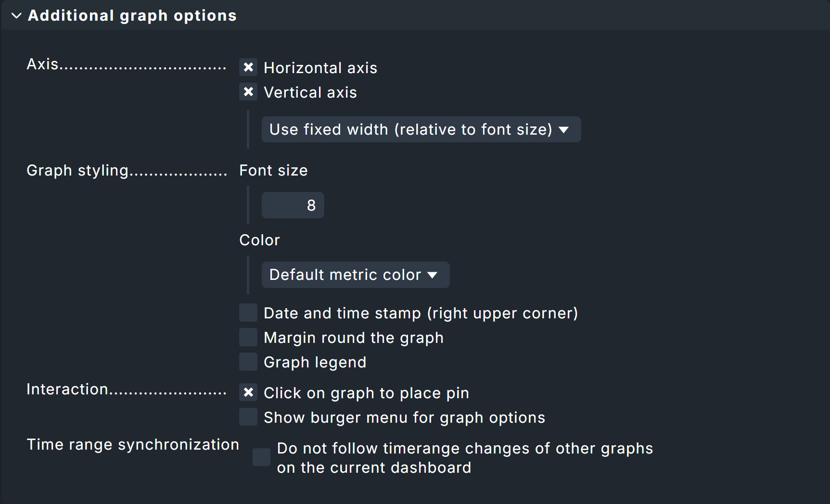Check Do not follow timerange changes

[x=261, y=457]
